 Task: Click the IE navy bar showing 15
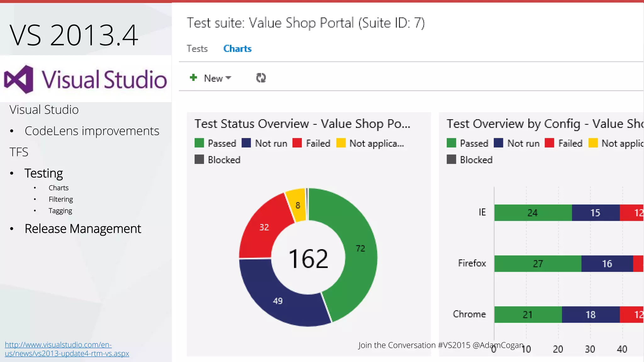(x=596, y=213)
